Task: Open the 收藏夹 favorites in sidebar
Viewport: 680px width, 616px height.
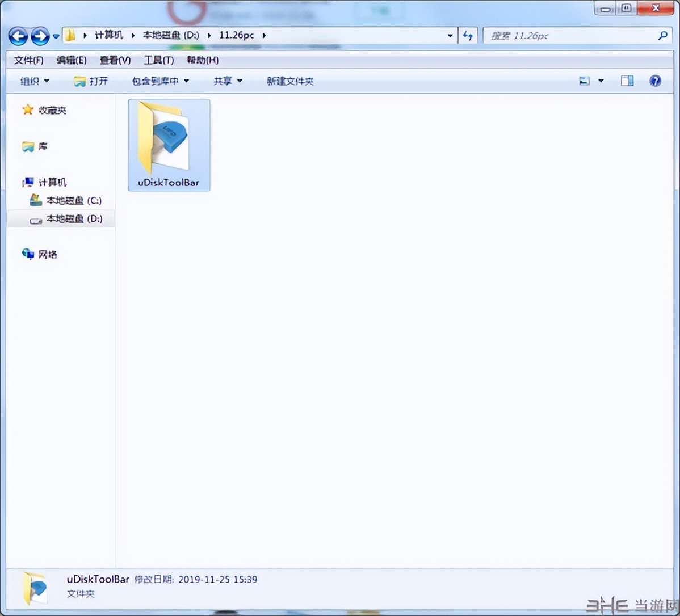Action: [52, 111]
